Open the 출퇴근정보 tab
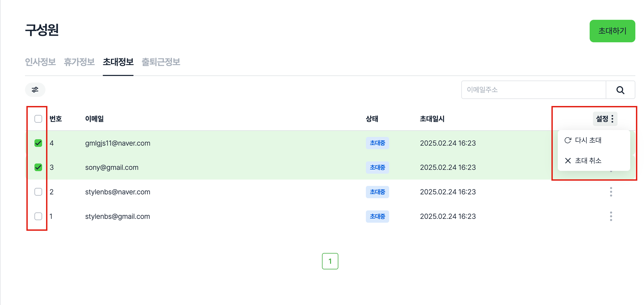The width and height of the screenshot is (644, 305). pyautogui.click(x=161, y=62)
